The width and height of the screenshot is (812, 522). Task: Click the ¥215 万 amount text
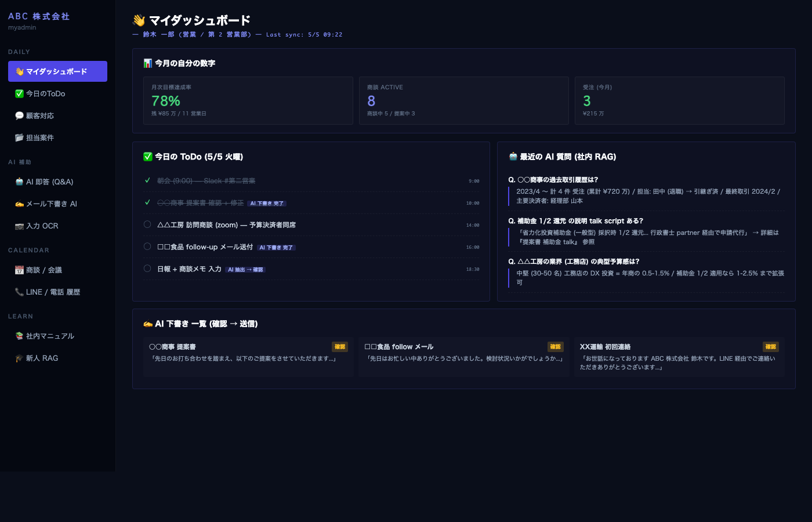coord(593,114)
